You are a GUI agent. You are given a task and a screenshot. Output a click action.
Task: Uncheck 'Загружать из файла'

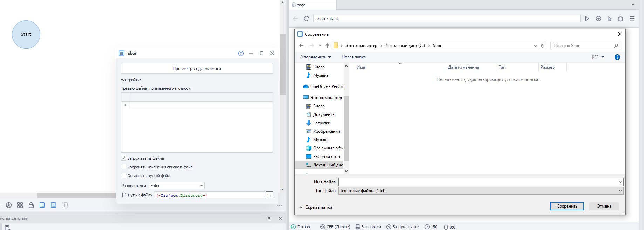click(x=123, y=158)
